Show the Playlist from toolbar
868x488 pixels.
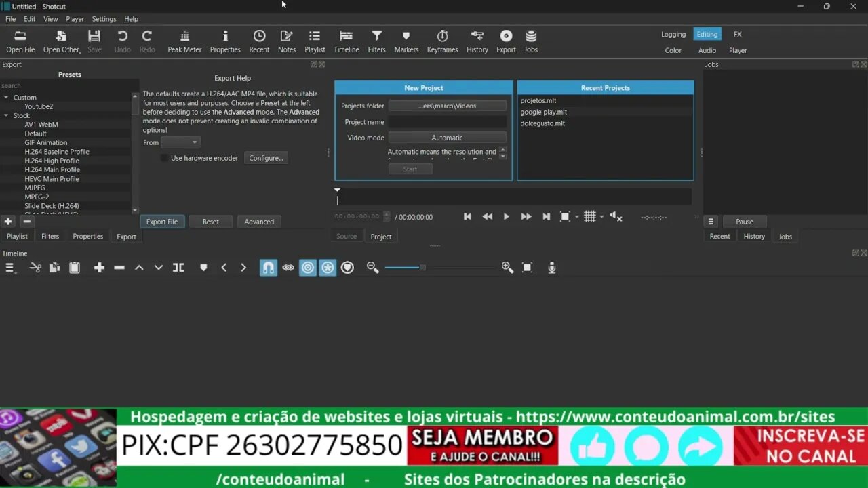point(315,41)
